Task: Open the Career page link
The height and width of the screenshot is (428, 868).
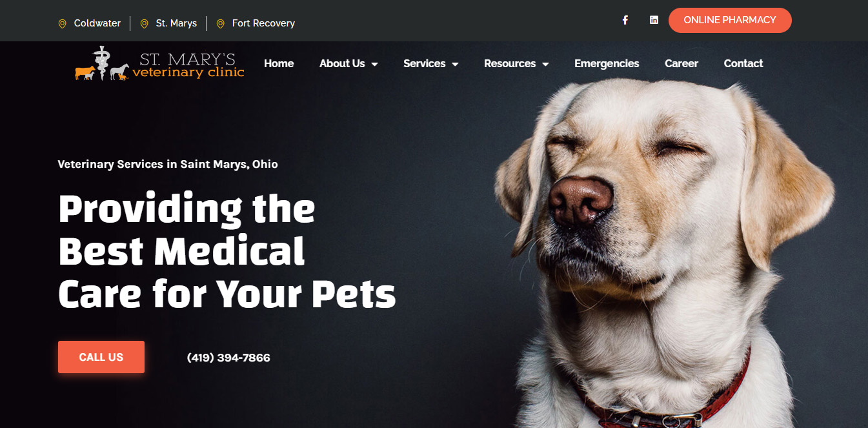Action: [681, 63]
